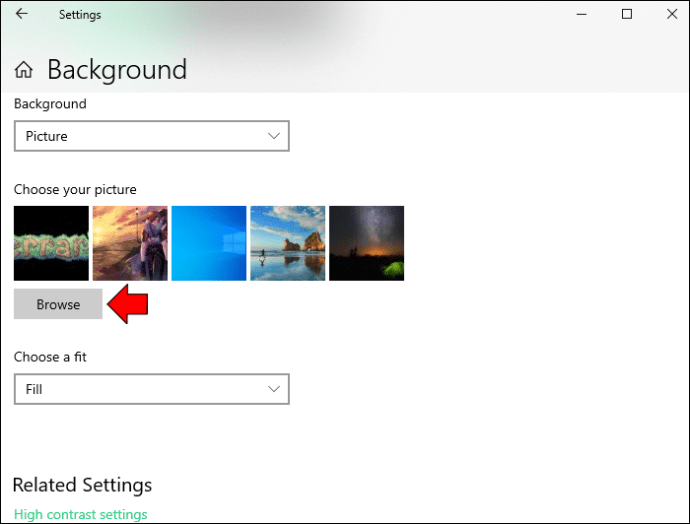
Task: Go back using the Settings back arrow
Action: click(22, 14)
